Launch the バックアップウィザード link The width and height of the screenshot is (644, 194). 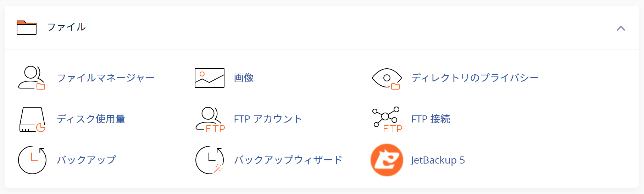[288, 160]
